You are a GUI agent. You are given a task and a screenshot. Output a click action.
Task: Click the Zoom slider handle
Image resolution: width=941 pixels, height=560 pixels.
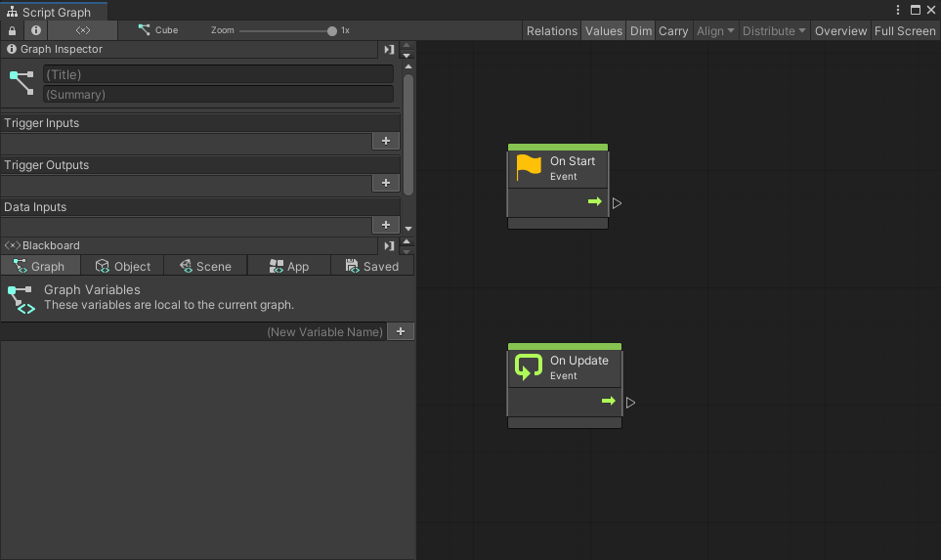(x=332, y=30)
